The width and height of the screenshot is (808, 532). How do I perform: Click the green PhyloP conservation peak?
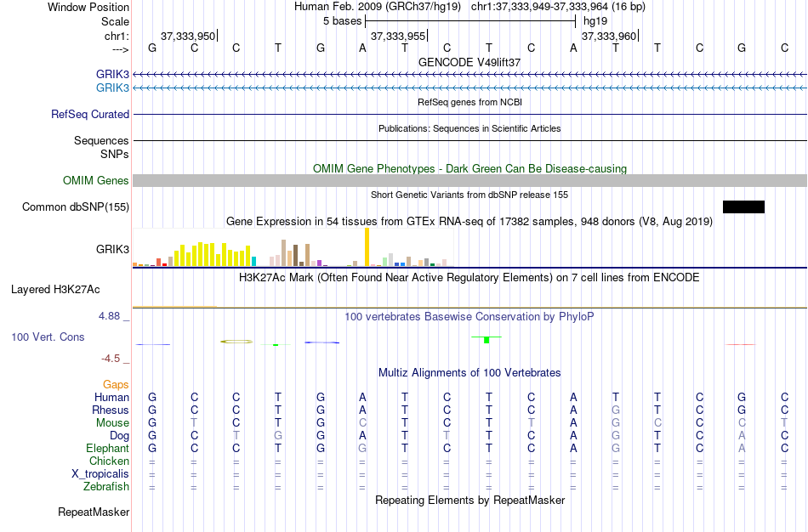tap(487, 339)
